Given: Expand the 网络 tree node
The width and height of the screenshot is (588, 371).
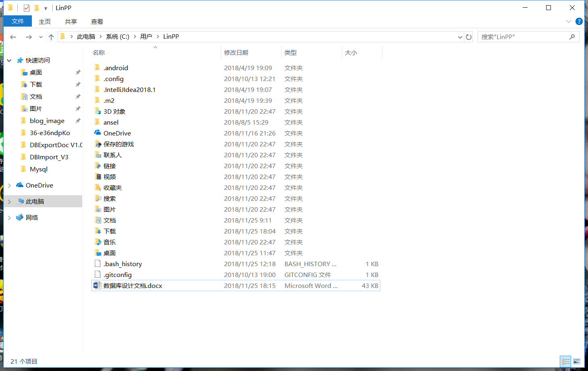Looking at the screenshot, I should pos(9,218).
